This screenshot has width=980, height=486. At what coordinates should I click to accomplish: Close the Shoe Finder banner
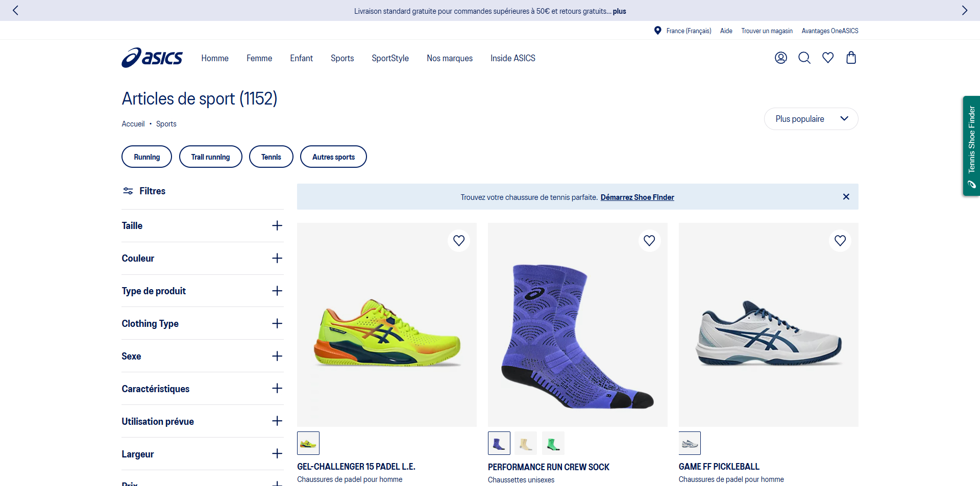(x=846, y=197)
